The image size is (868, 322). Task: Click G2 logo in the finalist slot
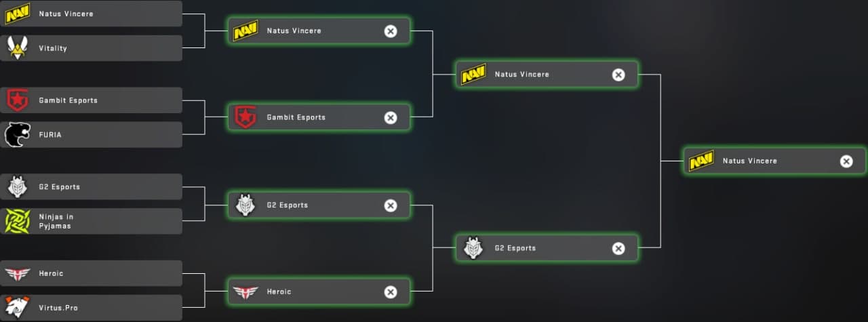click(x=473, y=248)
